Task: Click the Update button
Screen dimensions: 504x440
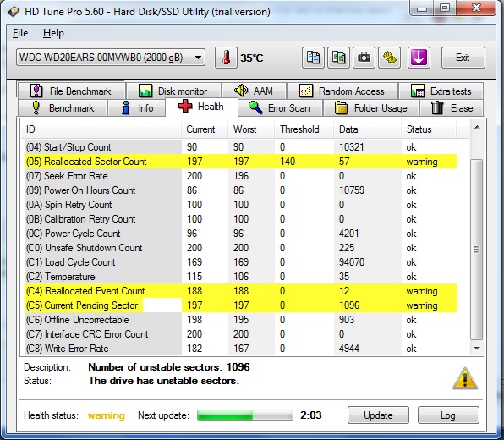Action: click(x=378, y=415)
